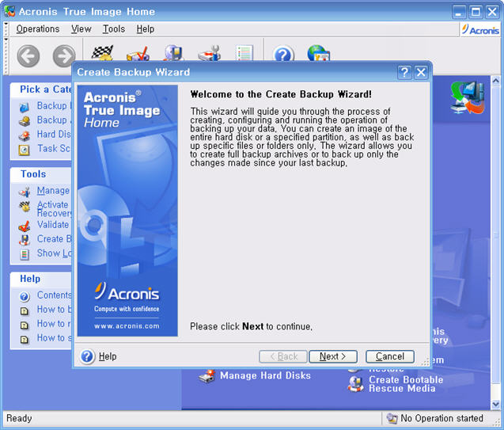The image size is (504, 430).
Task: Click the blue question mark toolbar icon
Action: point(283,54)
